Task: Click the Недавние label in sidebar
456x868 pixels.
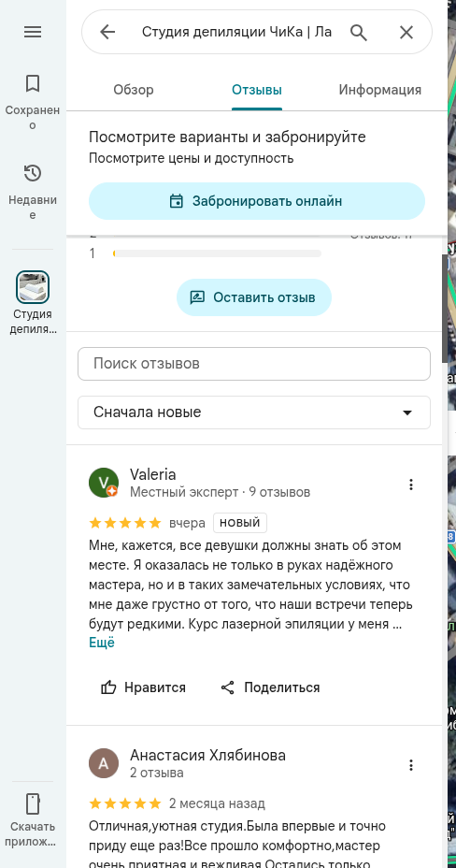Action: tap(33, 207)
